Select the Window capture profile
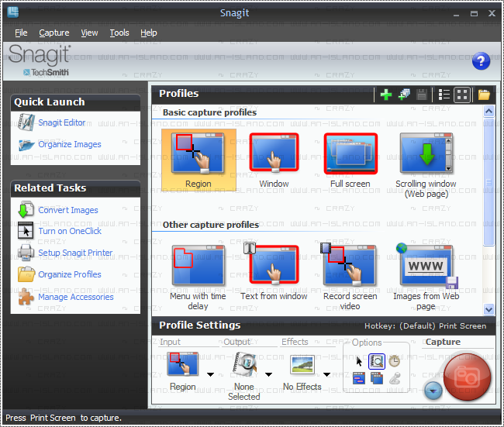Image resolution: width=504 pixels, height=427 pixels. pyautogui.click(x=274, y=160)
